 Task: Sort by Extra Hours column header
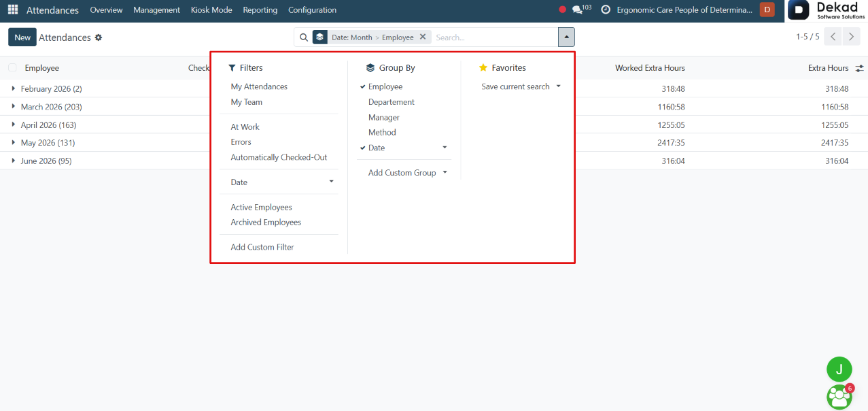pyautogui.click(x=828, y=68)
